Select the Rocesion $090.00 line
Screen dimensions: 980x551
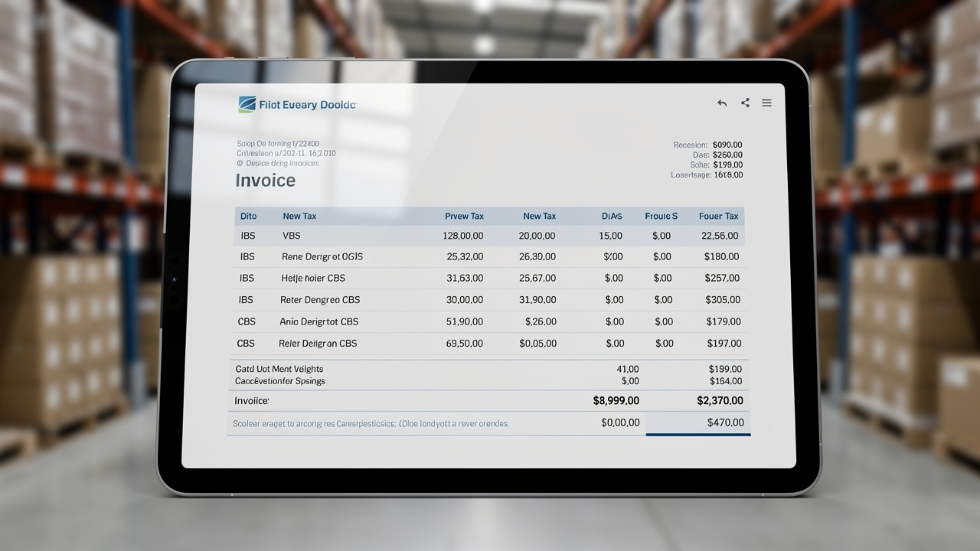(708, 145)
